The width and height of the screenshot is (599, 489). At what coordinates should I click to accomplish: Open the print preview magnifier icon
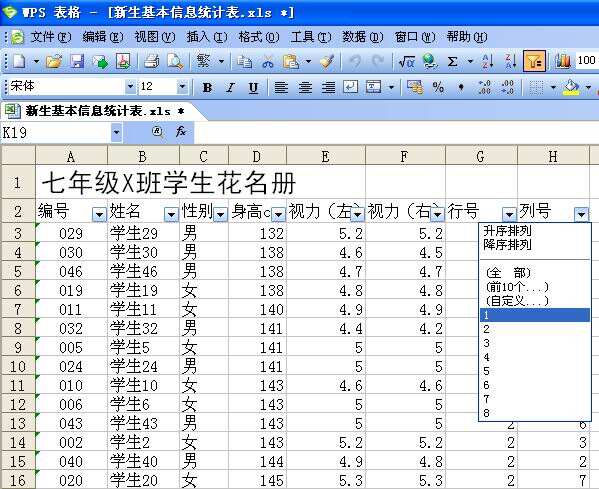click(x=175, y=61)
